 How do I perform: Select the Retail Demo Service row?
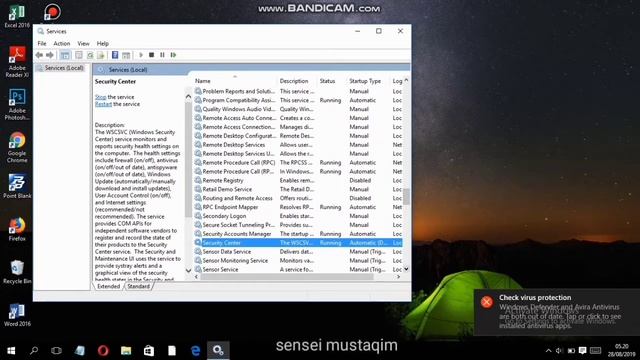click(298, 189)
